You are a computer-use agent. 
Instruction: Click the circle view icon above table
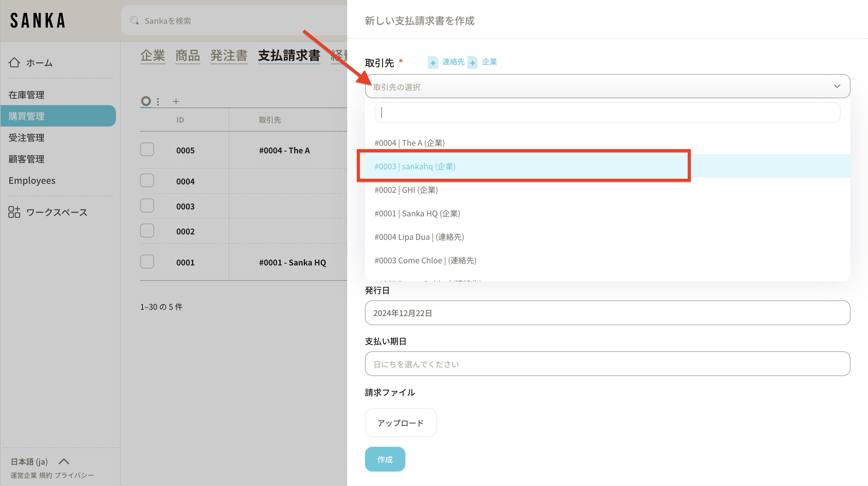pyautogui.click(x=146, y=101)
